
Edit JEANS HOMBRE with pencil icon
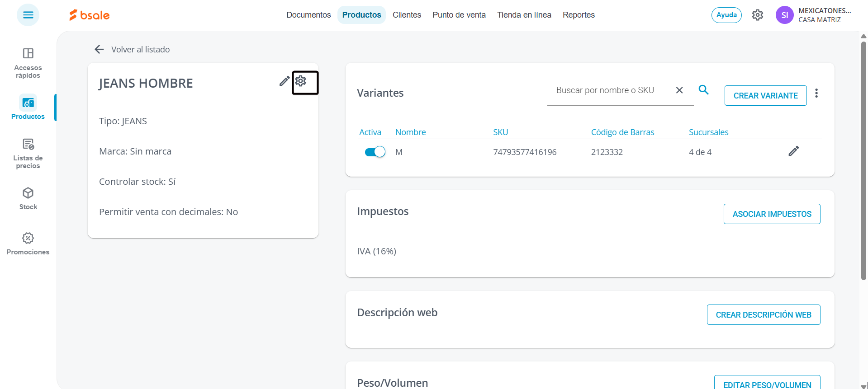[285, 81]
